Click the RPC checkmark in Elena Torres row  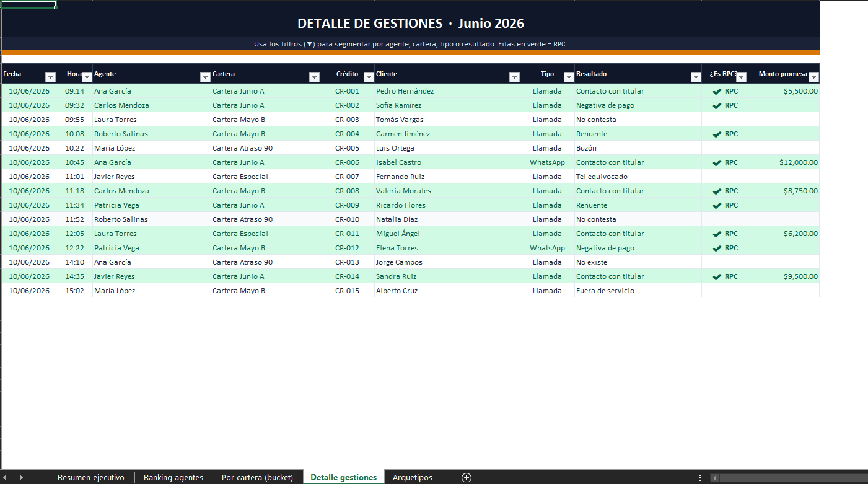coord(717,248)
